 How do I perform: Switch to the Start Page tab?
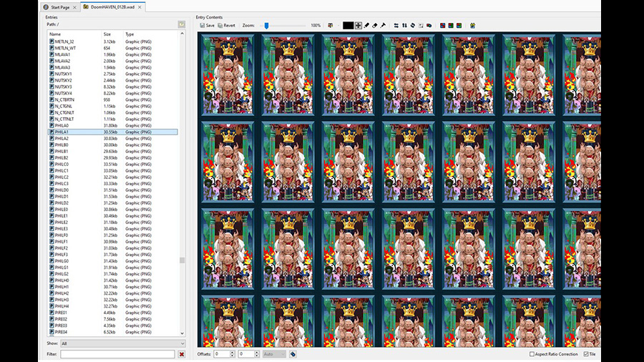coord(60,7)
